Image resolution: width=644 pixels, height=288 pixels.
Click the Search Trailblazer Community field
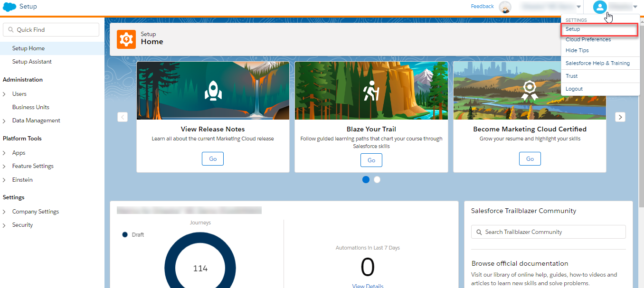pyautogui.click(x=549, y=232)
